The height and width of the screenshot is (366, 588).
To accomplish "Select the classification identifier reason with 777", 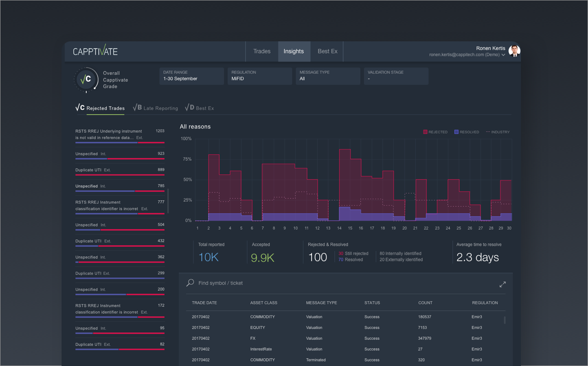I will click(120, 207).
